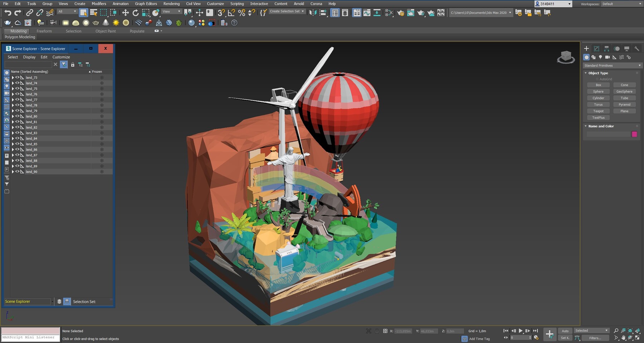Select the Select and Link chain icon

(x=30, y=13)
